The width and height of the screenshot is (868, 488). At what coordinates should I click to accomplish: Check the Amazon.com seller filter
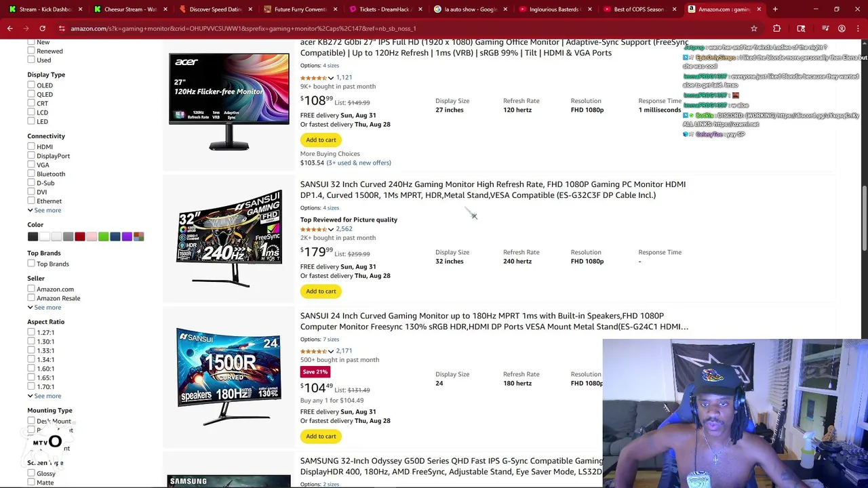(31, 289)
